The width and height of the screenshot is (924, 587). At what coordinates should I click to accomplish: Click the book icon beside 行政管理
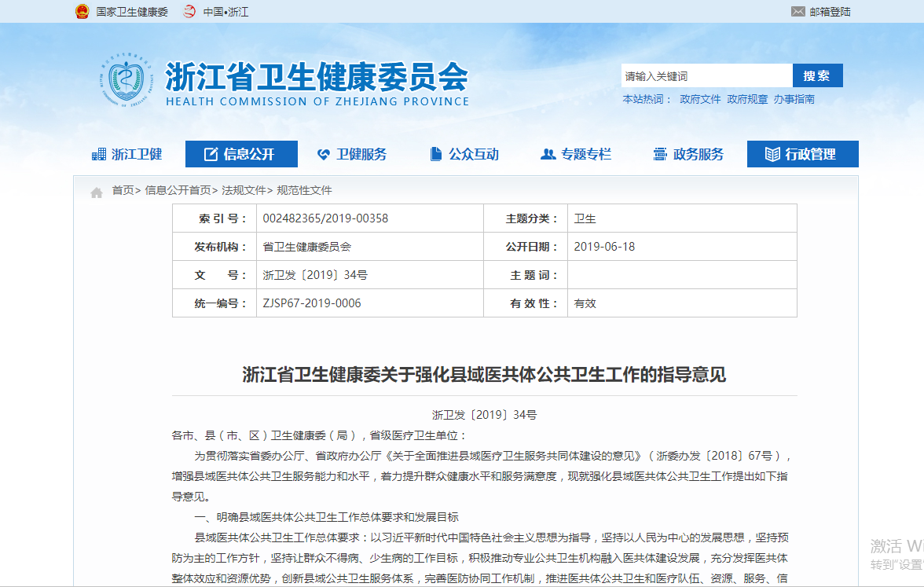[x=772, y=154]
